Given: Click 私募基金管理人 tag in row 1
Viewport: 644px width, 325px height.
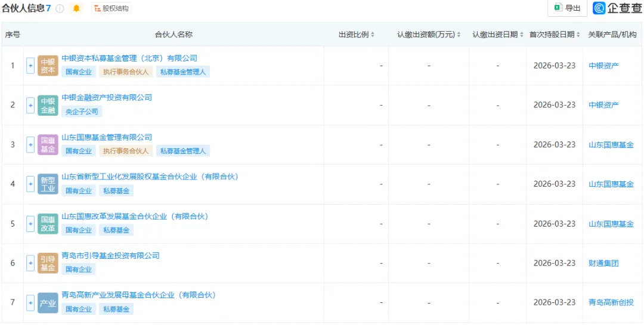Looking at the screenshot, I should (x=183, y=72).
